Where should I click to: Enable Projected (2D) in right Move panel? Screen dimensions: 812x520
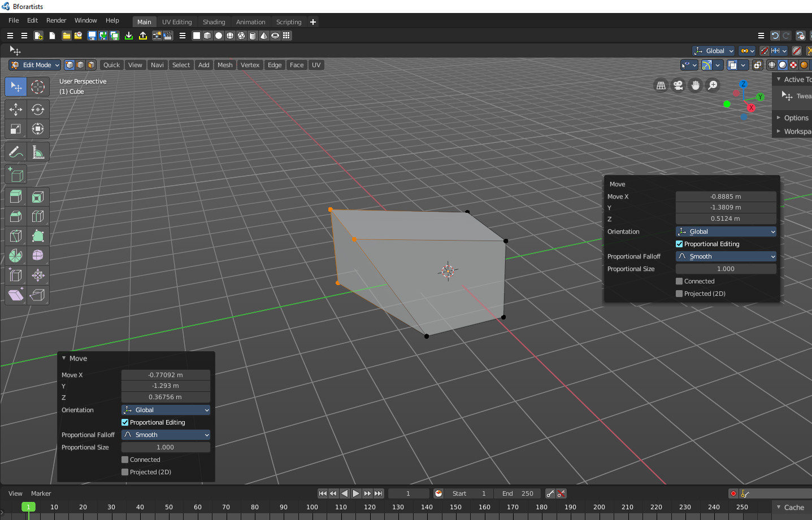coord(679,294)
